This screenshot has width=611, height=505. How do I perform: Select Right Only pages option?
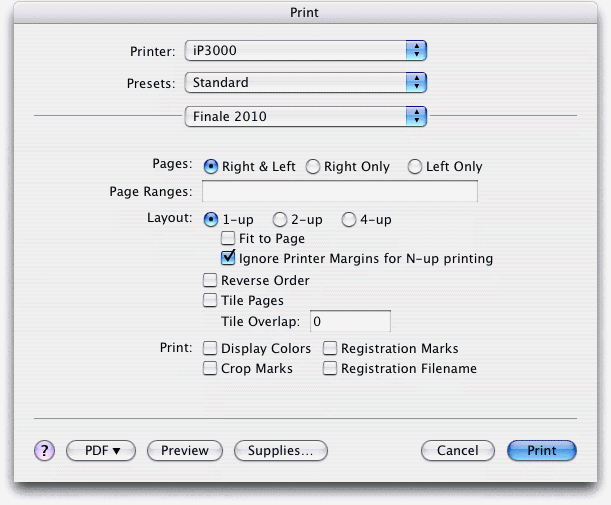click(313, 167)
